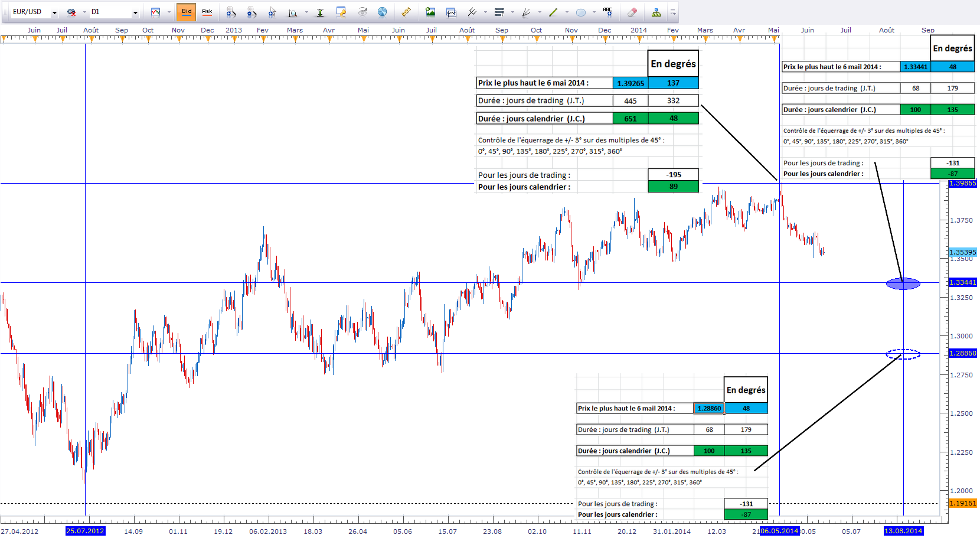Screen dimensions: 980x538
Task: Select the solid blue ellipse on chart
Action: coord(903,284)
